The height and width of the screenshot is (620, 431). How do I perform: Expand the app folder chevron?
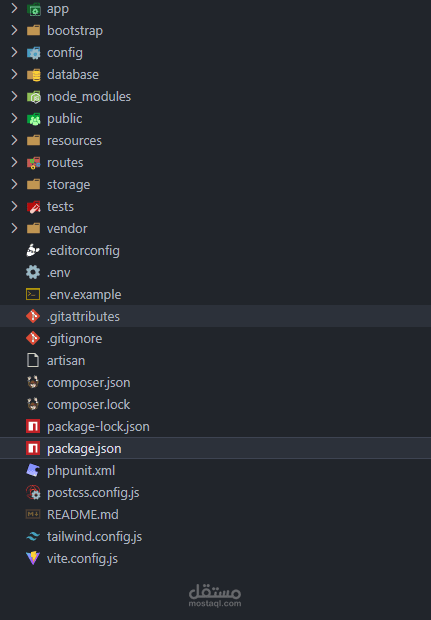pyautogui.click(x=14, y=8)
